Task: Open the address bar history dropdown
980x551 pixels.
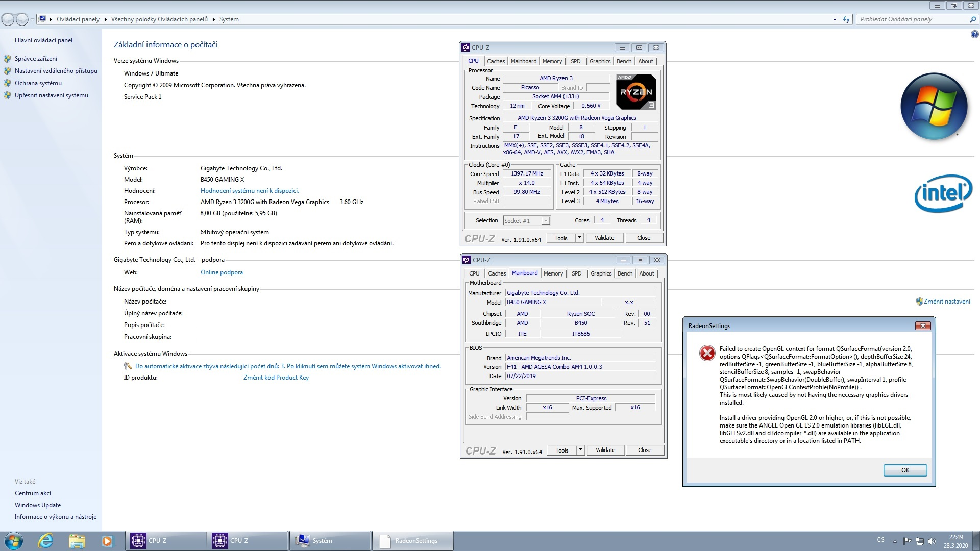Action: pyautogui.click(x=835, y=19)
